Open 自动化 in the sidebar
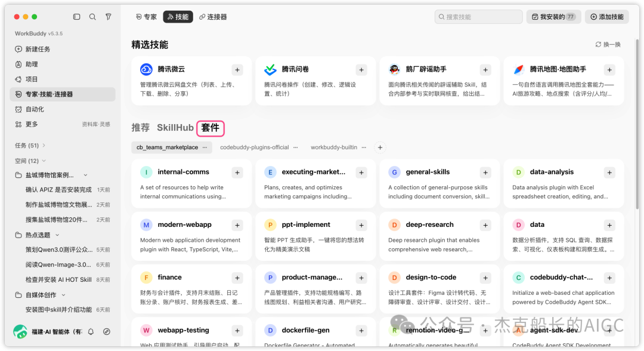This screenshot has height=351, width=644. click(x=63, y=109)
